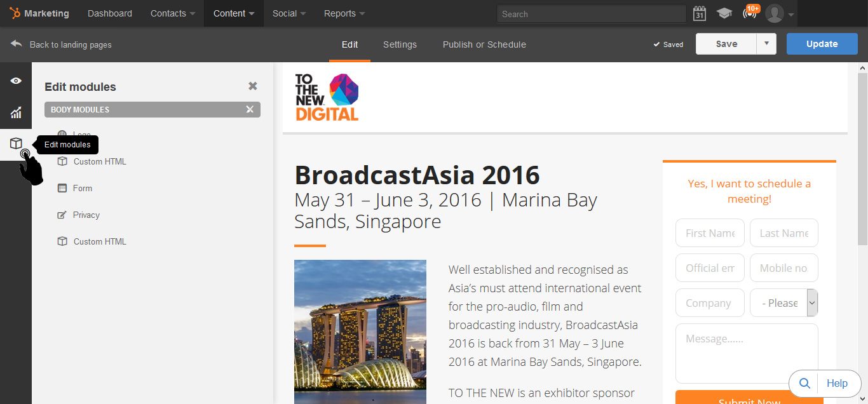Click the page vertical scrollbar thumb

[862, 159]
